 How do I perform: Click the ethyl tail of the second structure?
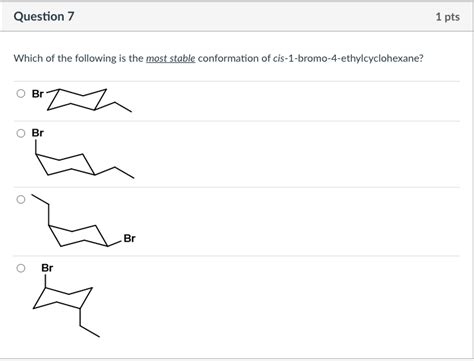(114, 172)
